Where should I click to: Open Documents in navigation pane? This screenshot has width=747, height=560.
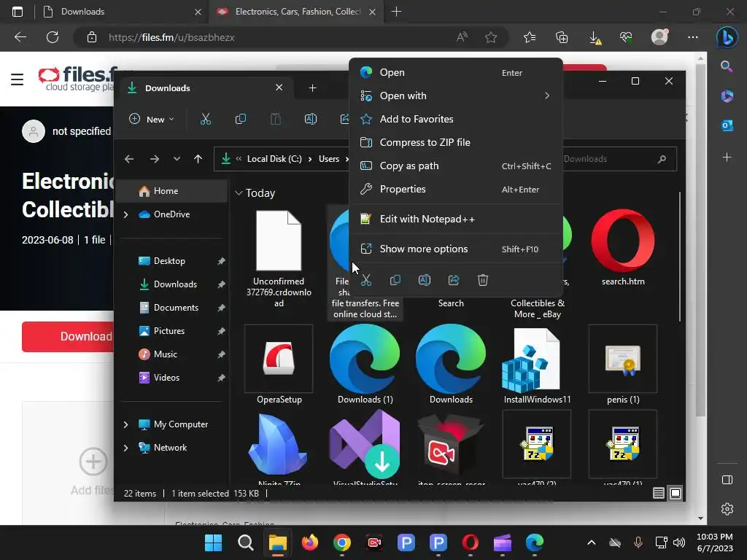[x=176, y=308]
